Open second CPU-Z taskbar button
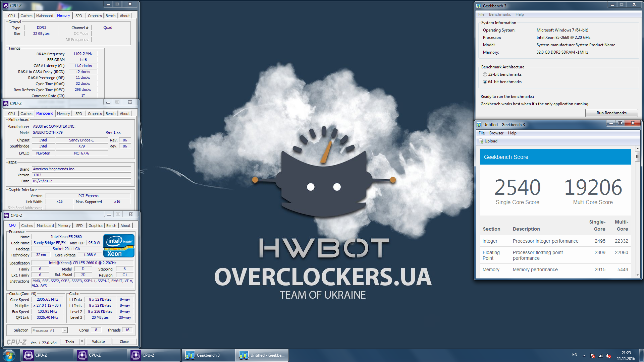This screenshot has height=362, width=644. [x=100, y=355]
